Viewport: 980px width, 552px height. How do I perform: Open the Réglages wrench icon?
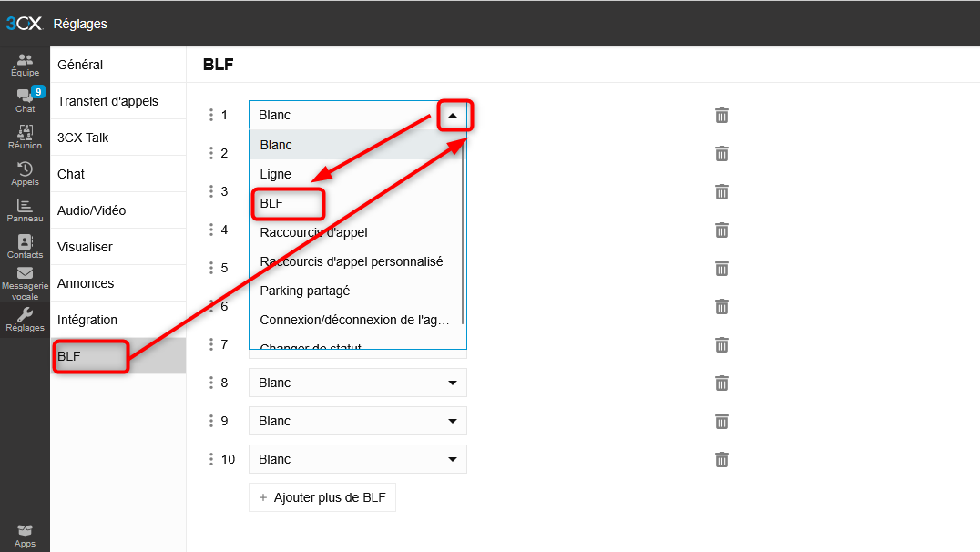tap(25, 320)
